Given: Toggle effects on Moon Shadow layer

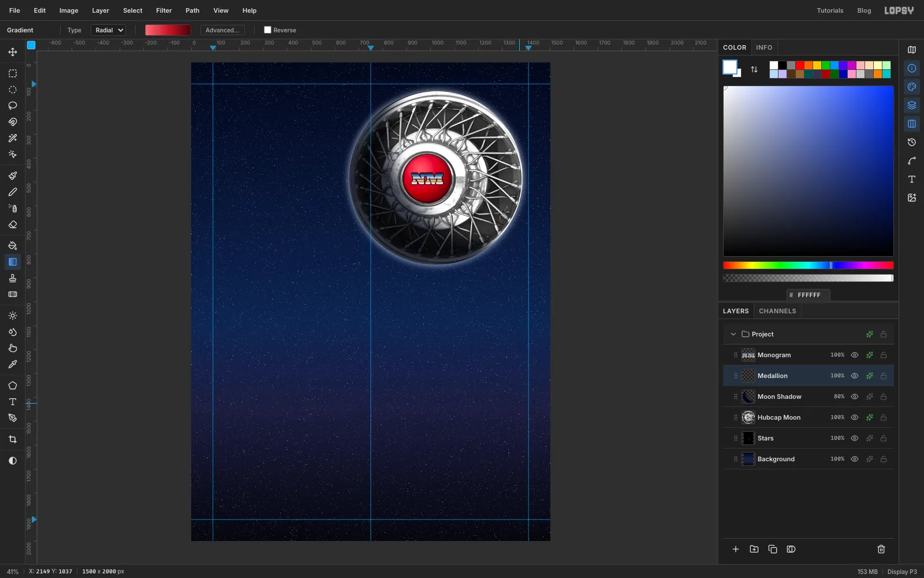Looking at the screenshot, I should pyautogui.click(x=870, y=397).
